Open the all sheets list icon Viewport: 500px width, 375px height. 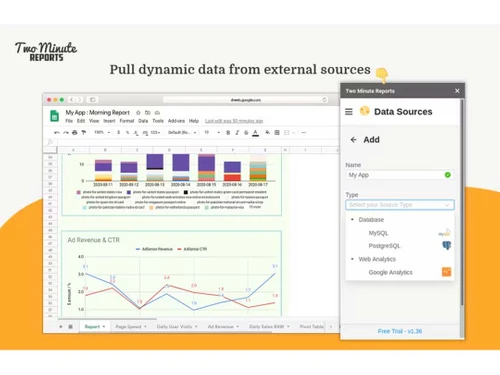coord(71,327)
